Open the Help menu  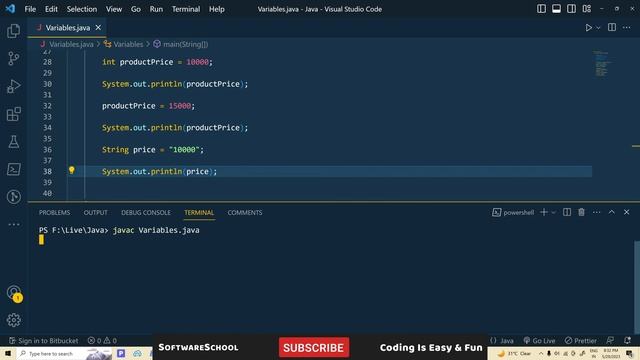click(217, 9)
